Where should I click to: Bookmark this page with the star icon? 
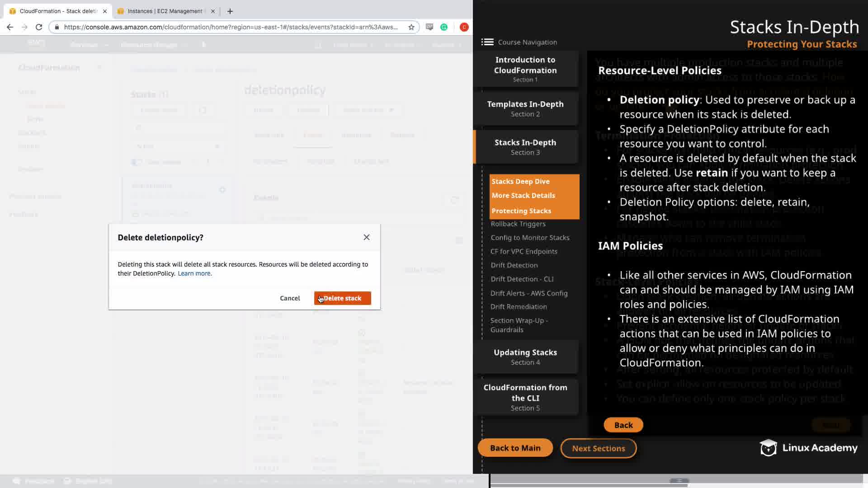point(411,27)
